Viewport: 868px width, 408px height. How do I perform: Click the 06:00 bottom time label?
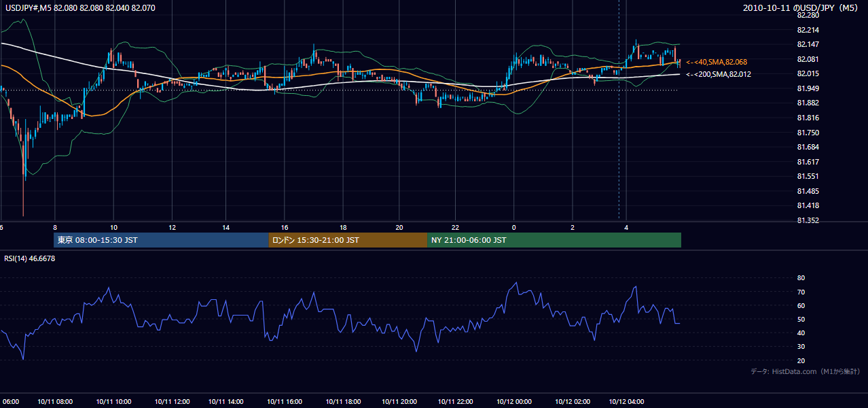pos(11,402)
